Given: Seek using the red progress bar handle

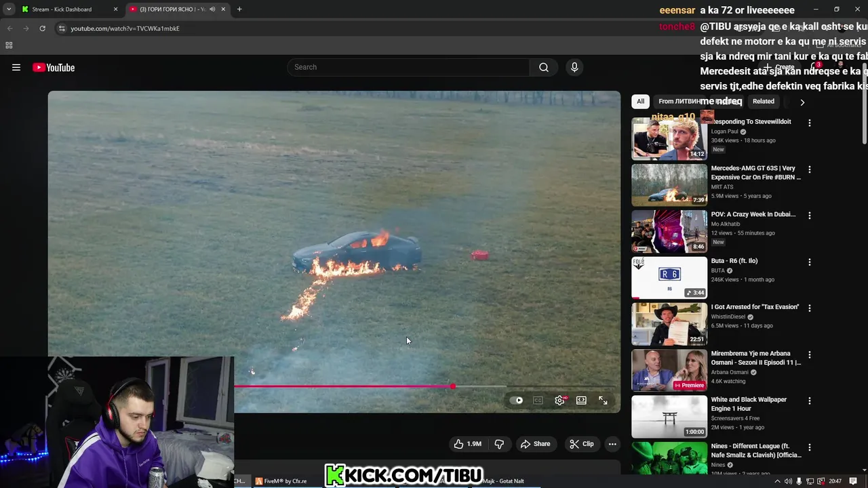Looking at the screenshot, I should 452,386.
